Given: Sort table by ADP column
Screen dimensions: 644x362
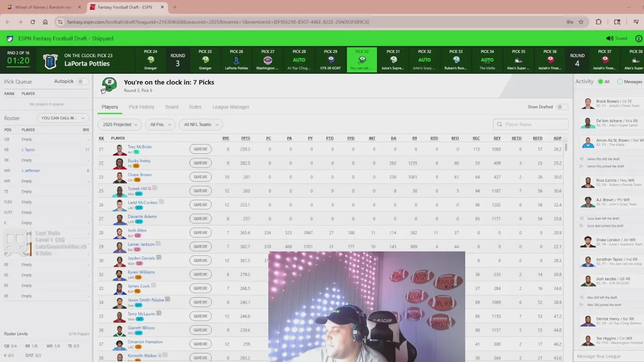Looking at the screenshot, I should (x=557, y=138).
